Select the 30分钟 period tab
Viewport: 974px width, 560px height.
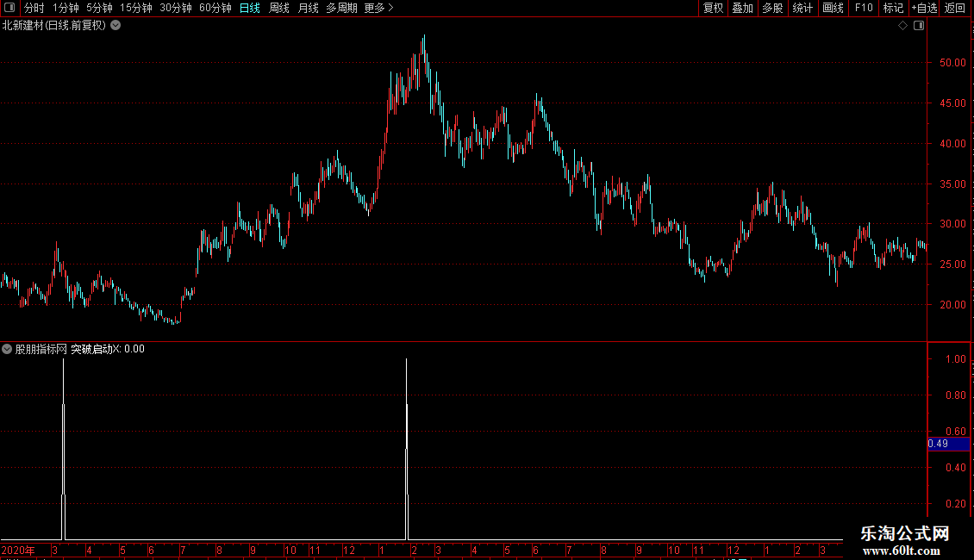(176, 8)
